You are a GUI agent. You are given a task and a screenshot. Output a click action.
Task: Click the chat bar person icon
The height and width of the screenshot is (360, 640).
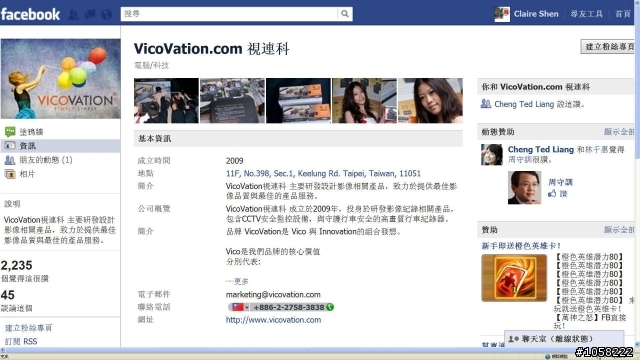(513, 339)
